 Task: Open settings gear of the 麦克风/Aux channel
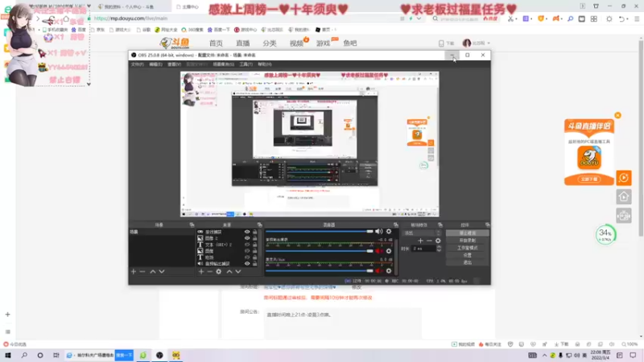pyautogui.click(x=389, y=271)
